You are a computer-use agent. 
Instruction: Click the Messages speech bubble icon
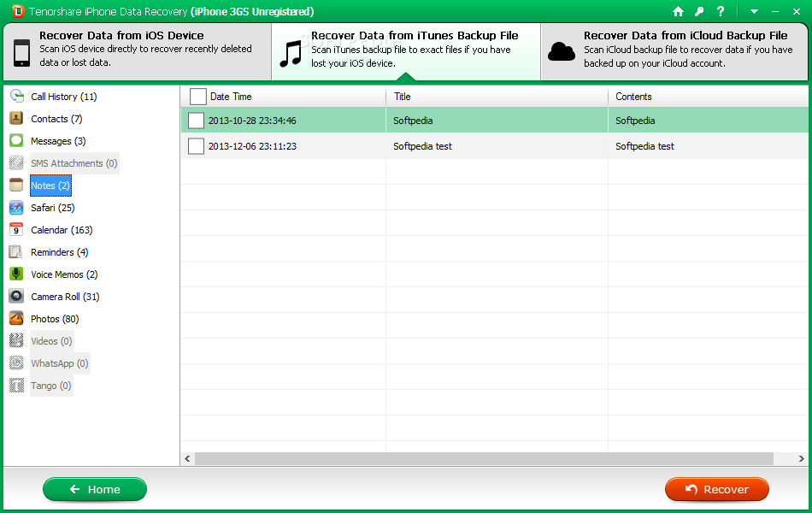point(16,141)
